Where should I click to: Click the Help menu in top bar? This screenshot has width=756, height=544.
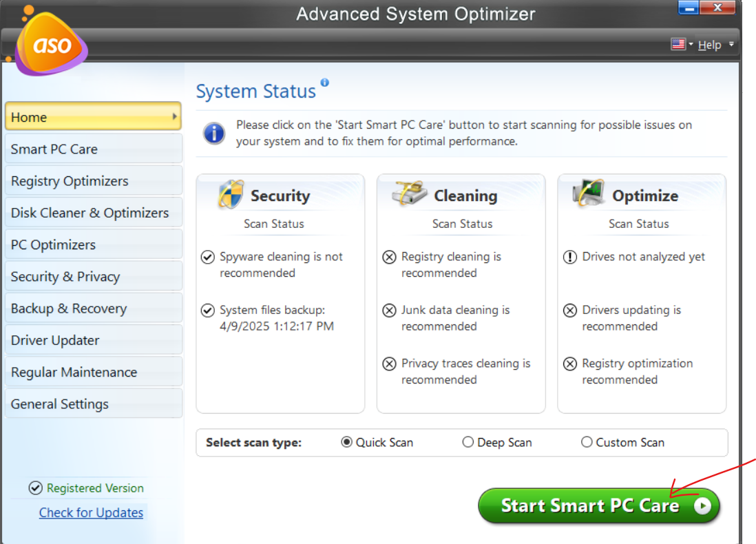(x=709, y=45)
